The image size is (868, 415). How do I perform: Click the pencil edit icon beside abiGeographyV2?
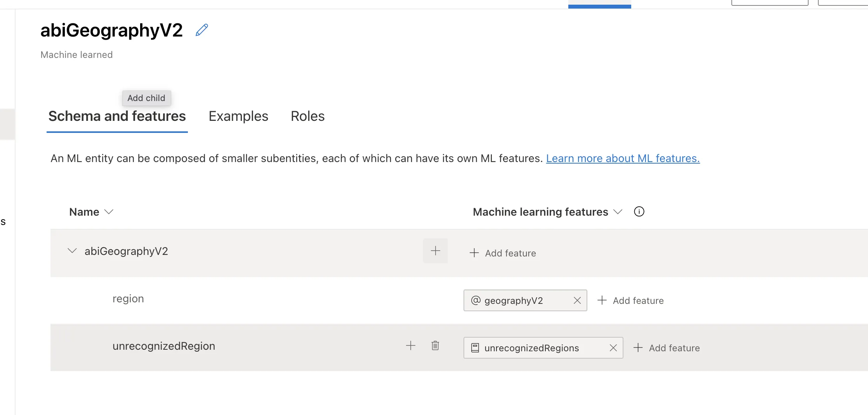point(201,30)
